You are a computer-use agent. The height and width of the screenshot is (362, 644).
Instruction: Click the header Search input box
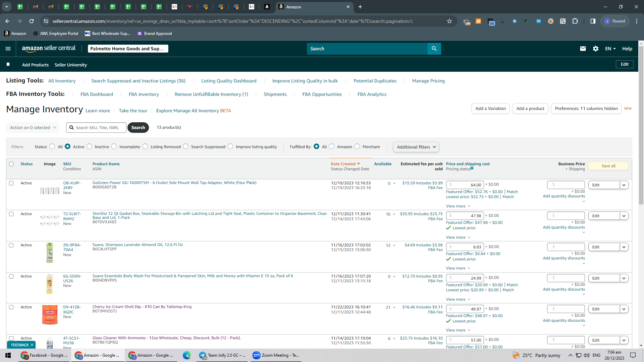point(367,49)
